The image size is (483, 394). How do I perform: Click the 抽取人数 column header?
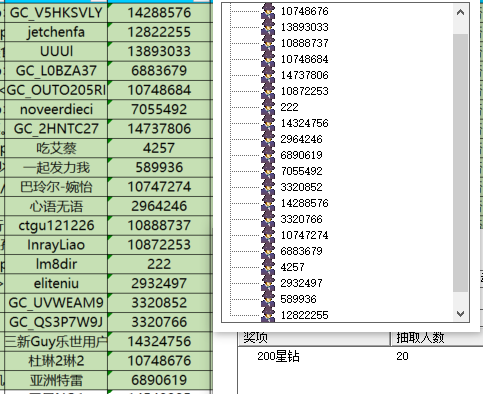click(437, 338)
